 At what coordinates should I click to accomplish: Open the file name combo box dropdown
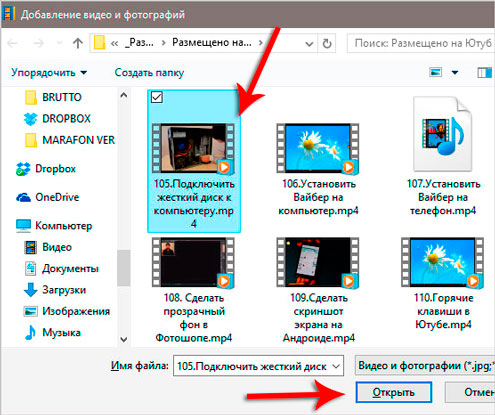coord(336,366)
